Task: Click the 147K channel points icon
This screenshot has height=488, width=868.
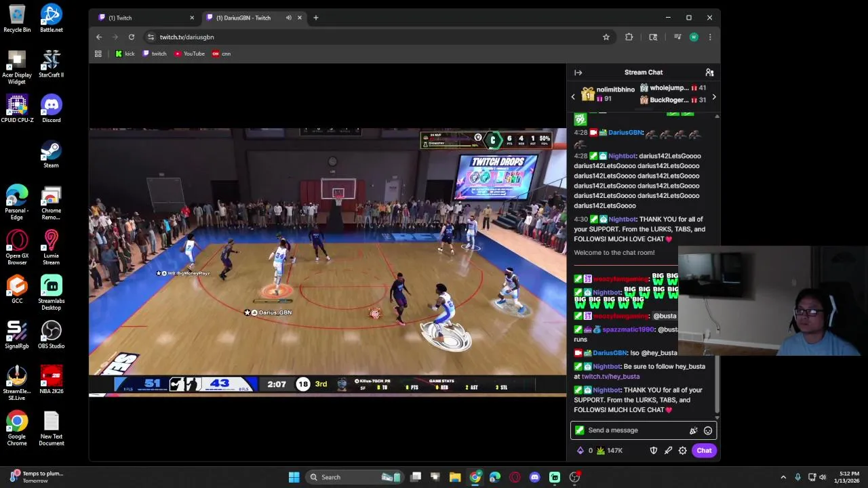Action: [x=609, y=451]
